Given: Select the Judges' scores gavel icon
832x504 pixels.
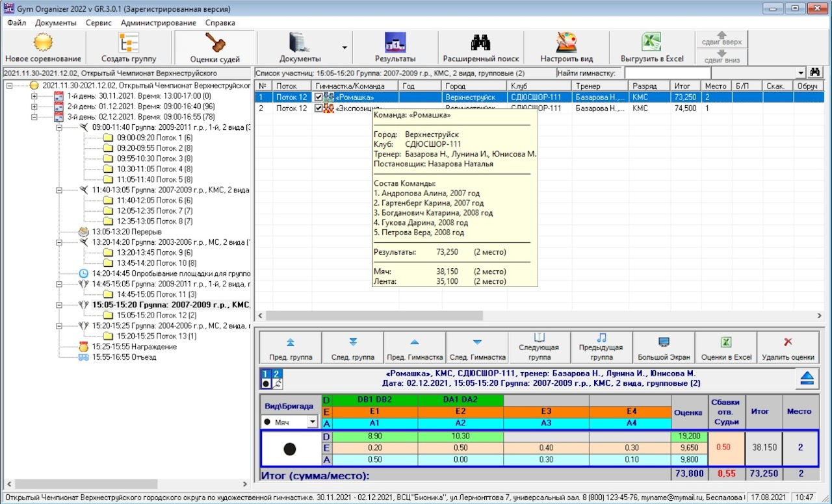Looking at the screenshot, I should click(x=214, y=43).
